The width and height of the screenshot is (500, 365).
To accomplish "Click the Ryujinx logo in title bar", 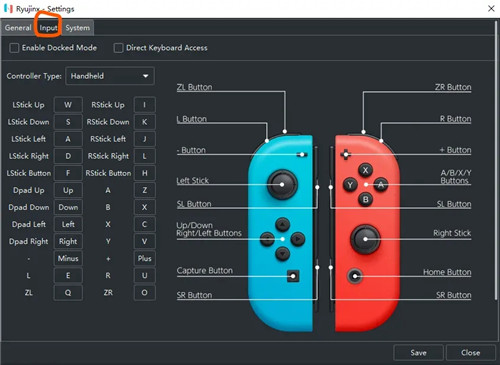I will 8,8.
